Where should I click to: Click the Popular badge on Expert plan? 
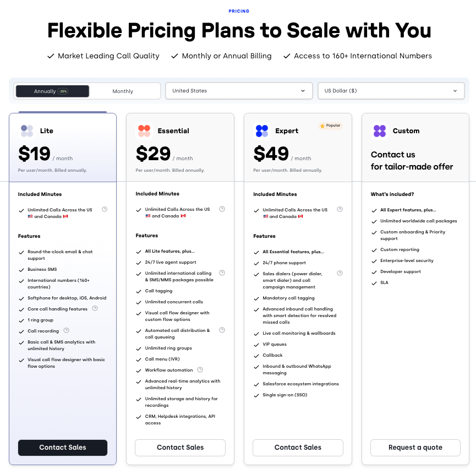pos(330,126)
